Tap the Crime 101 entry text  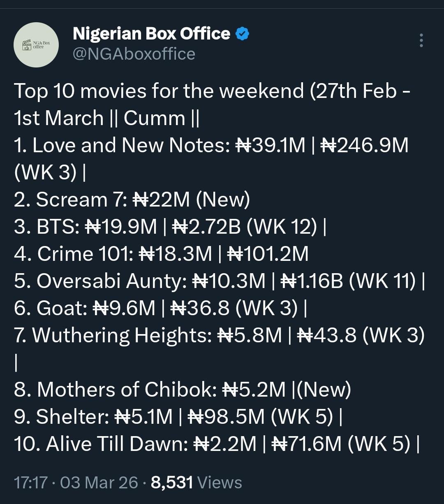coord(161,254)
